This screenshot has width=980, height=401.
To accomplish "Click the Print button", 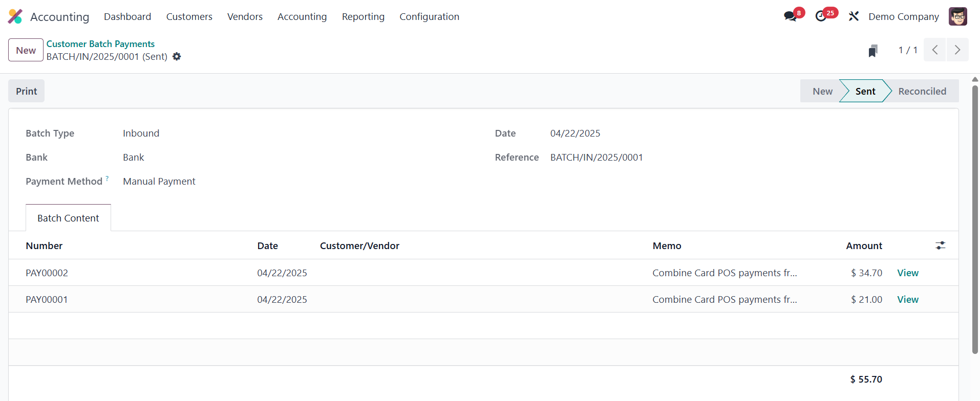I will click(27, 91).
